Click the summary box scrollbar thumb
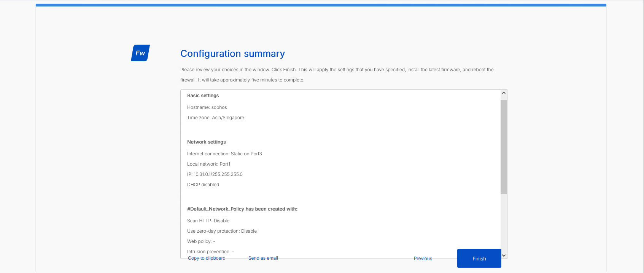 click(x=504, y=147)
